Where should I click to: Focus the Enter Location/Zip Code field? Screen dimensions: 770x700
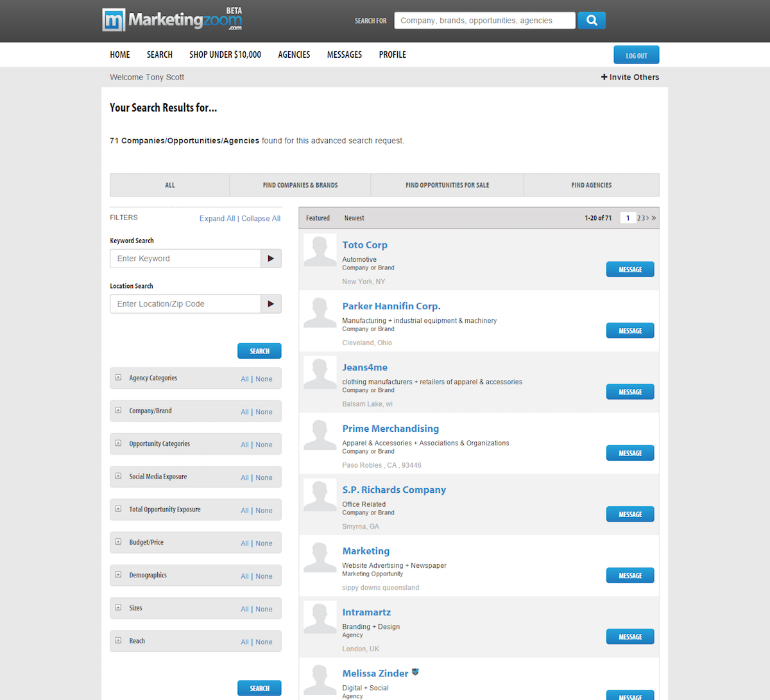coord(185,304)
